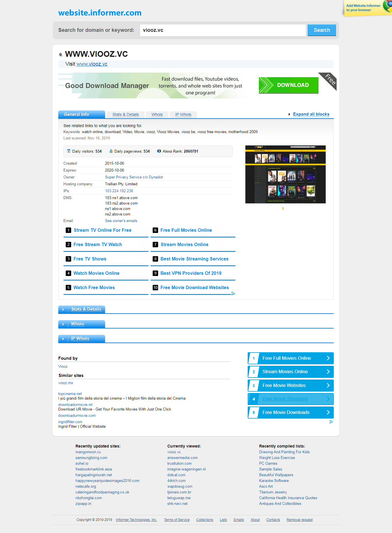
Task: Click the arrow beside Free Movie Downloads ad
Action: point(328,412)
